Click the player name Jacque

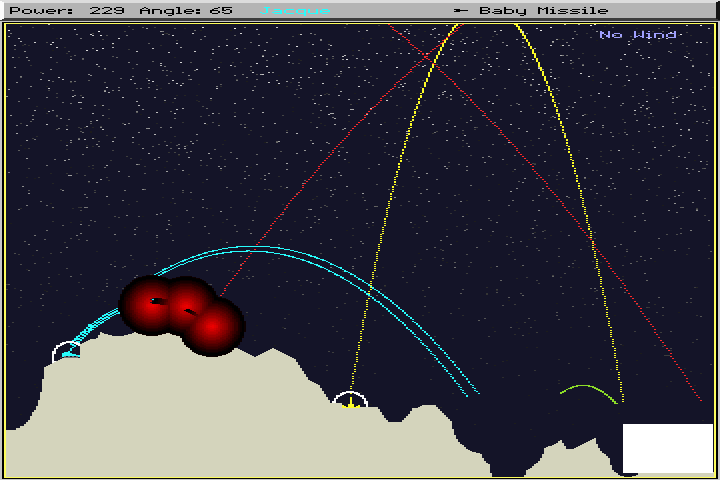tap(295, 10)
